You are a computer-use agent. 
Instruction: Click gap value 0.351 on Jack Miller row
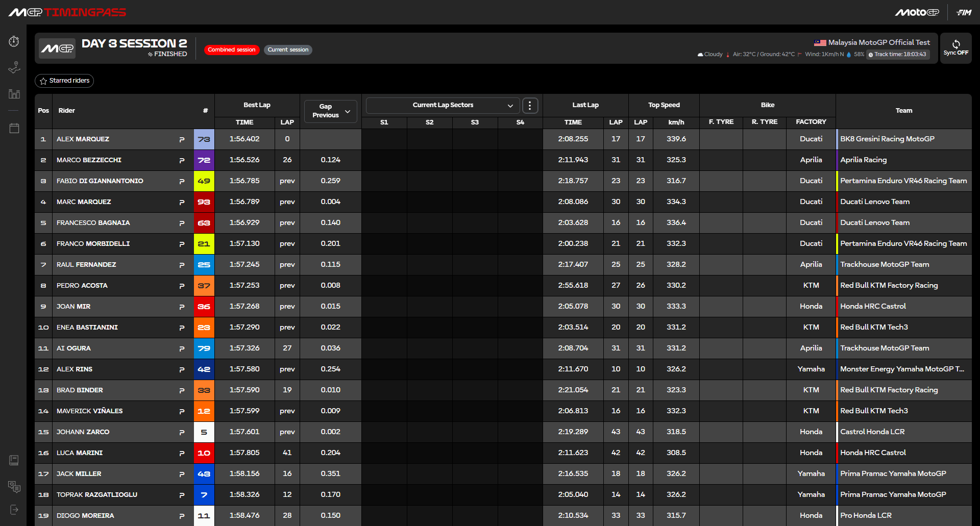click(331, 473)
